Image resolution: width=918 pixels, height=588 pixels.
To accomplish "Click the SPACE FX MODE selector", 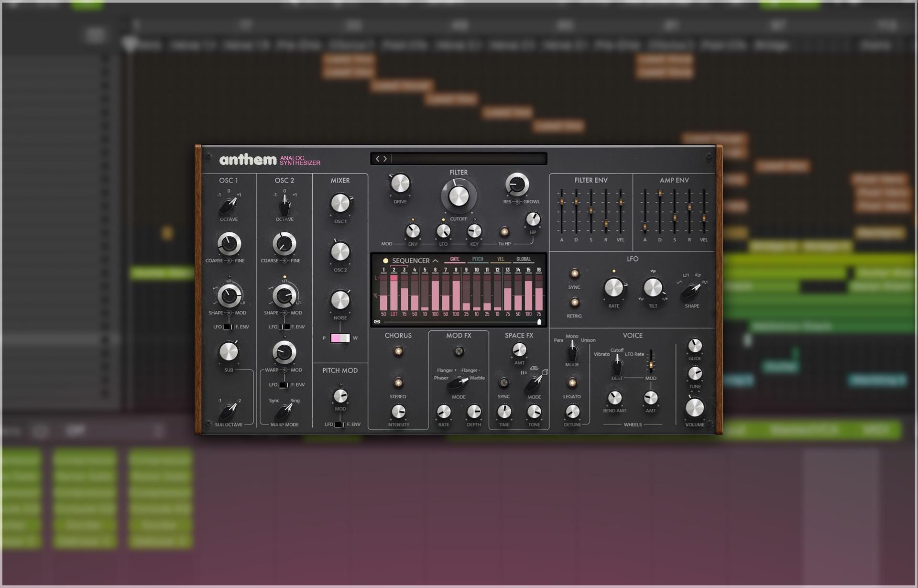I will pos(534,383).
